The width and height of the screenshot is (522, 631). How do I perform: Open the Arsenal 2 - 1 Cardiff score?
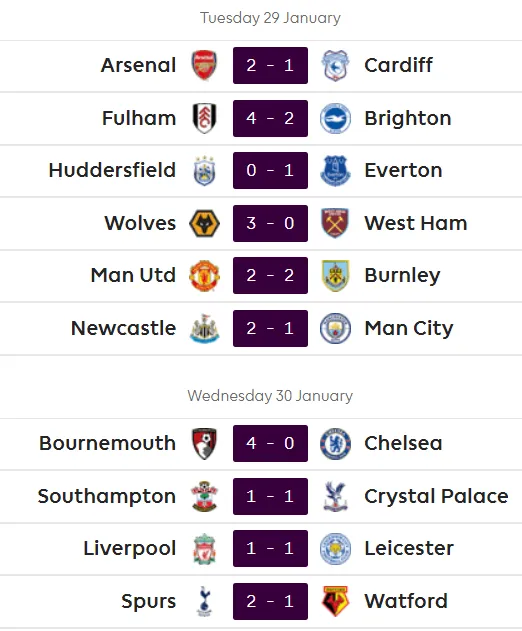pos(270,65)
